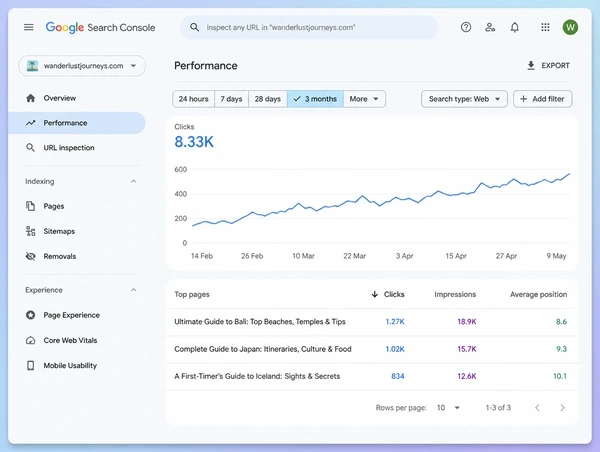The width and height of the screenshot is (600, 452).
Task: Click the 10.1 average position value
Action: pos(560,376)
